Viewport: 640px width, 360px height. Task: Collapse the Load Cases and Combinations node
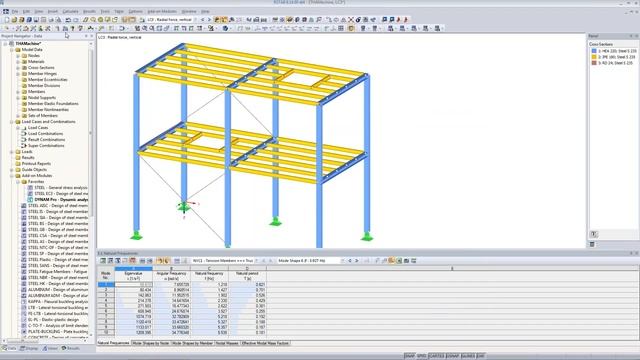click(12, 122)
